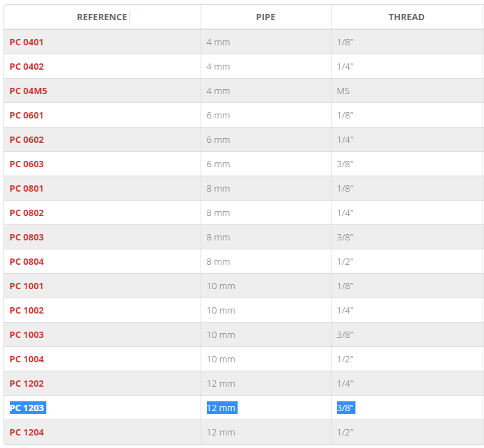Select the PC 0802 reference
484x448 pixels.
click(x=27, y=213)
